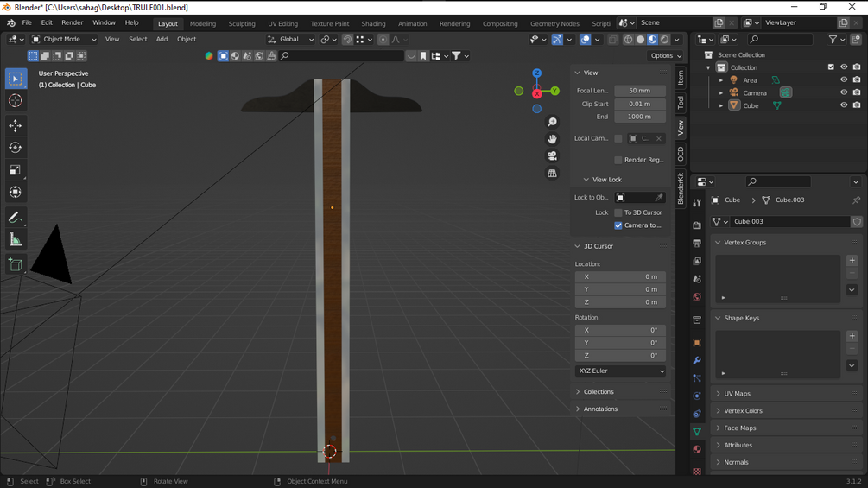Click the pan view hand icon
Image resolution: width=868 pixels, height=488 pixels.
(552, 139)
